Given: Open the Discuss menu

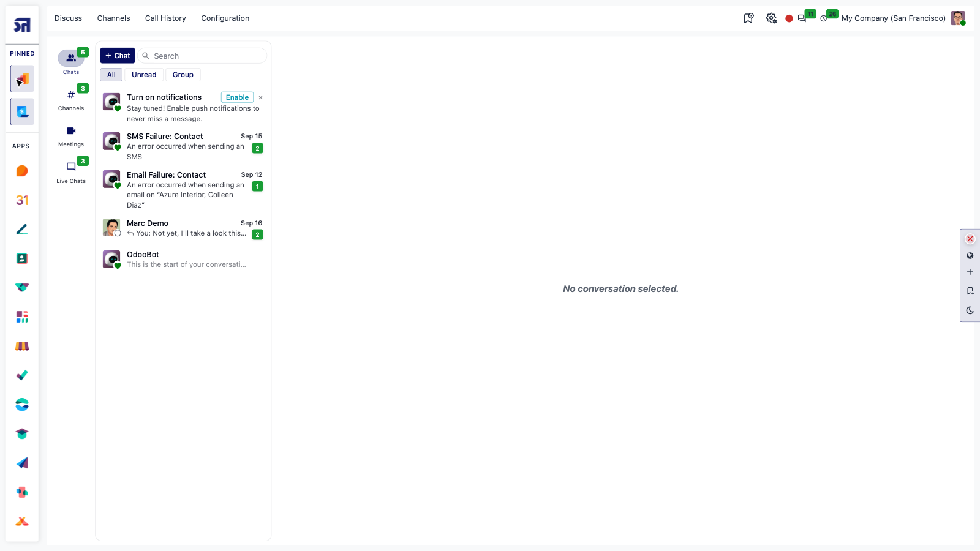Looking at the screenshot, I should click(x=68, y=18).
